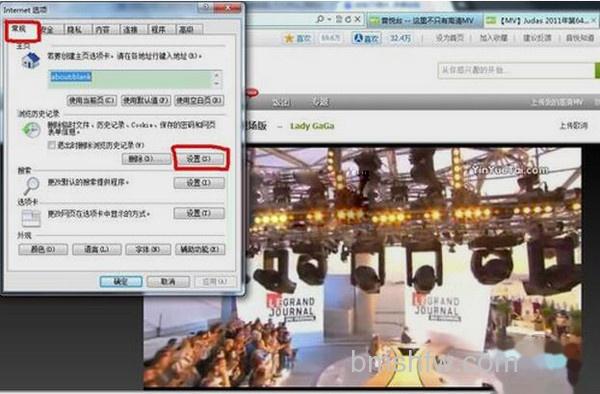Select the 高级 (Advanced) tab
This screenshot has height=394, width=600.
click(x=186, y=29)
